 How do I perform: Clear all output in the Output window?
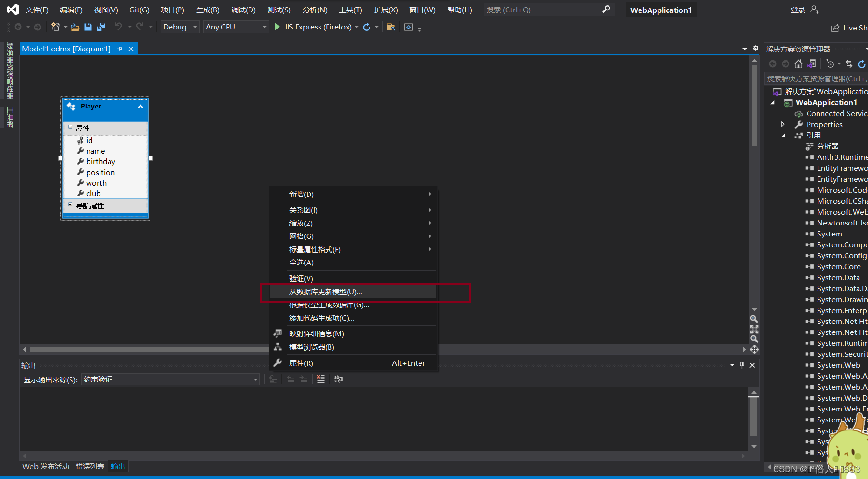pyautogui.click(x=320, y=379)
